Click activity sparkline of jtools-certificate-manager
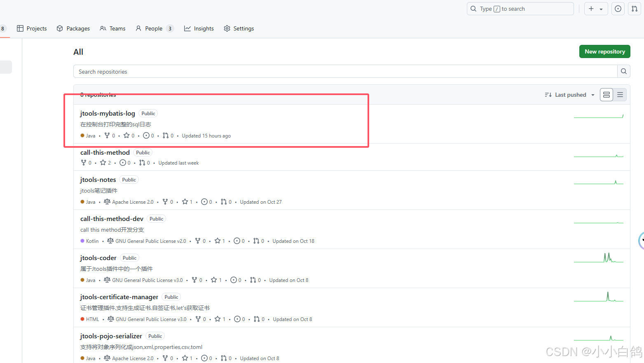Screen dimensions: 644x363 click(x=599, y=297)
